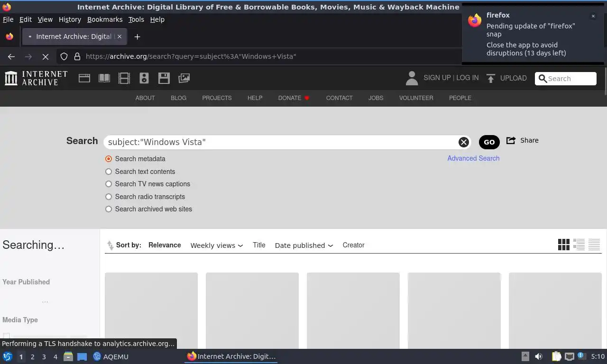Viewport: 607px width, 364px height.
Task: Open the AQEMU taskbar item
Action: point(111,356)
